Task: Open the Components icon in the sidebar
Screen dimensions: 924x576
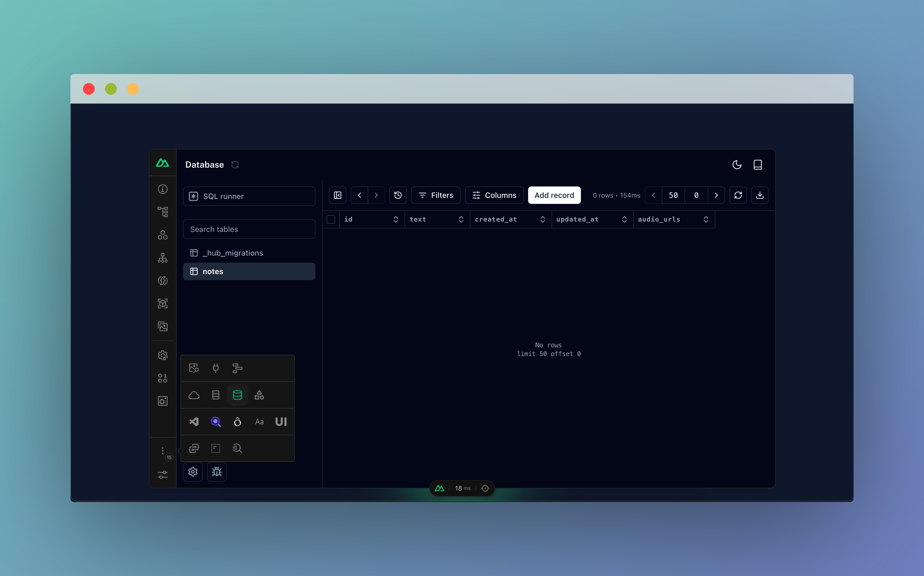Action: point(162,235)
